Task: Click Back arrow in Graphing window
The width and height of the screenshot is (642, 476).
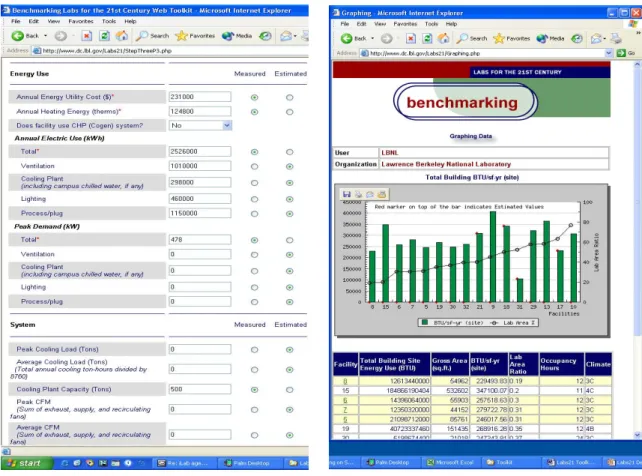Action: 346,38
